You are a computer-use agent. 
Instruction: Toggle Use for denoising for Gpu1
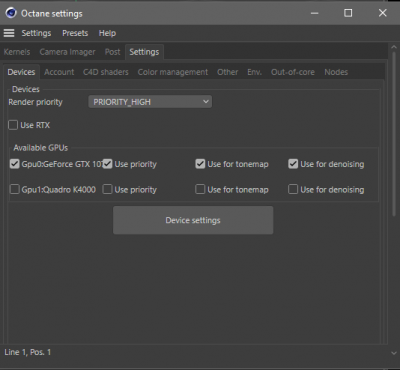pos(293,190)
